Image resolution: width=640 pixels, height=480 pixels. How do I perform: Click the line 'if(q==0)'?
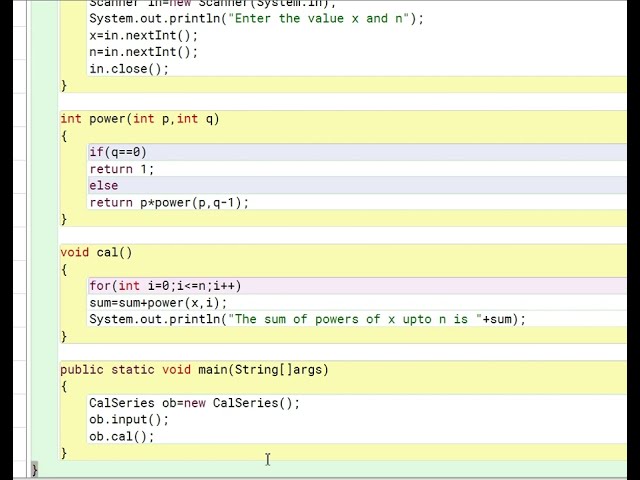click(x=118, y=152)
